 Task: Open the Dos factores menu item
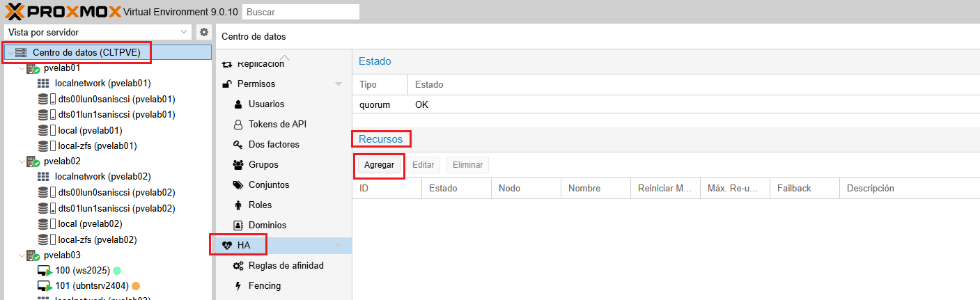tap(284, 145)
